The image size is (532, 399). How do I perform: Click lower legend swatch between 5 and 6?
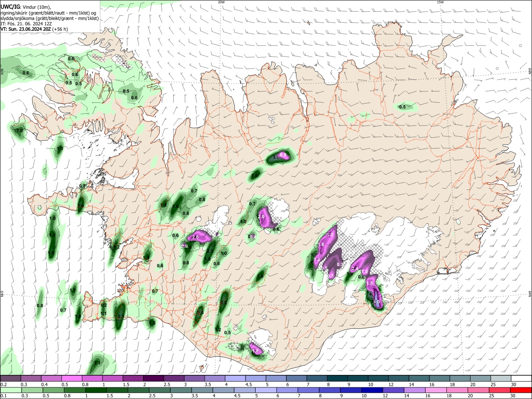267,390
